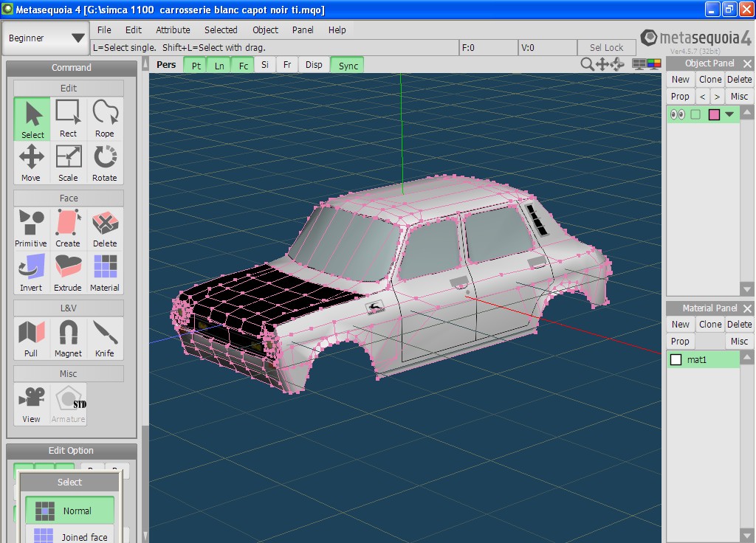Toggle Fr front-only display
The height and width of the screenshot is (543, 756).
(x=287, y=65)
